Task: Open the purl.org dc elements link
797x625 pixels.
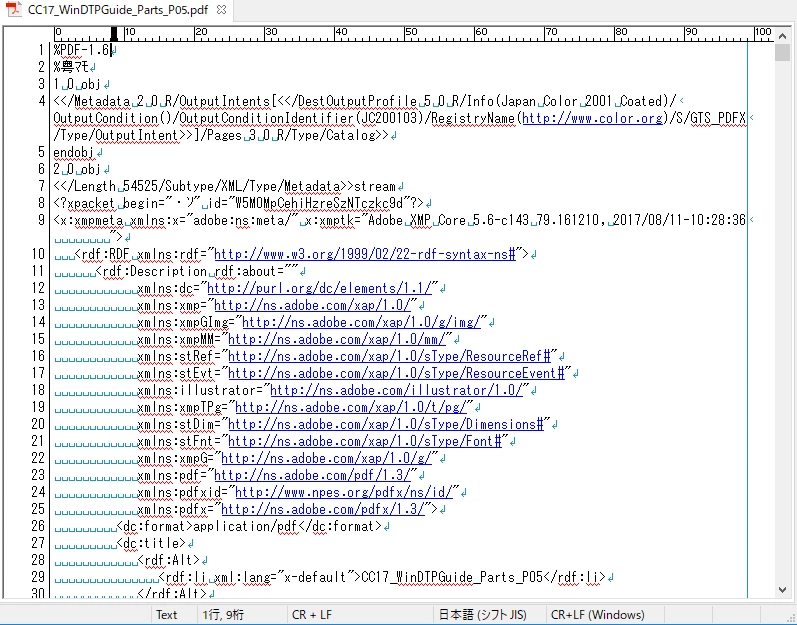Action: point(319,288)
